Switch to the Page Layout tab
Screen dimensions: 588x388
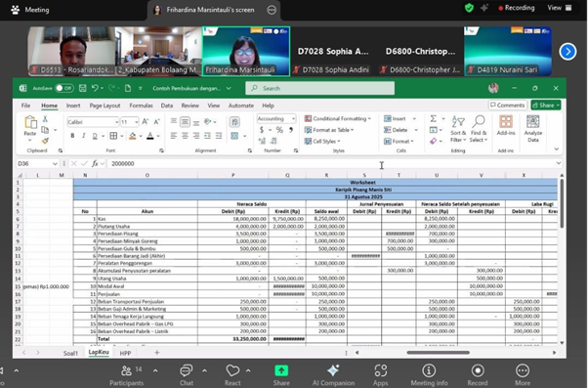point(105,106)
